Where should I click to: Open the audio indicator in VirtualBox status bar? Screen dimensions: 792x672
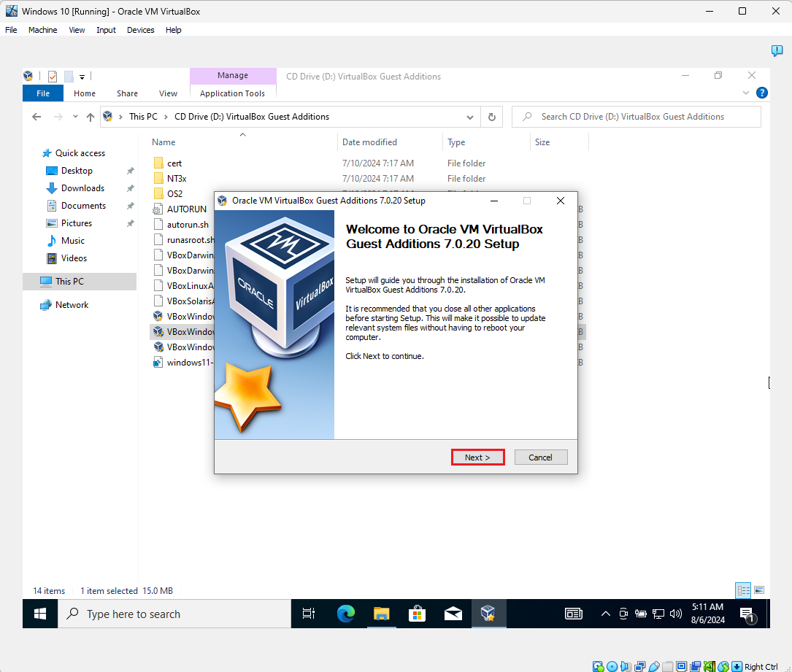626,666
